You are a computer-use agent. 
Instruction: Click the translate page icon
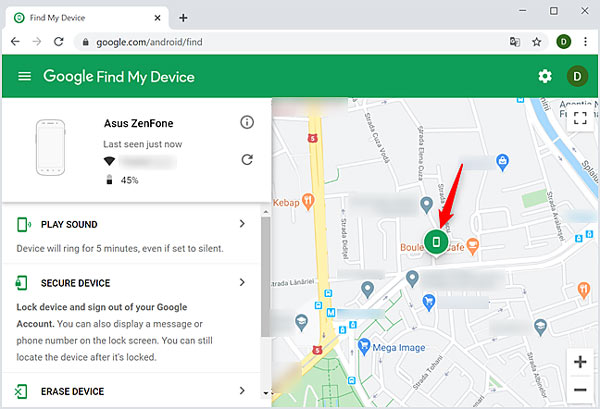click(514, 42)
